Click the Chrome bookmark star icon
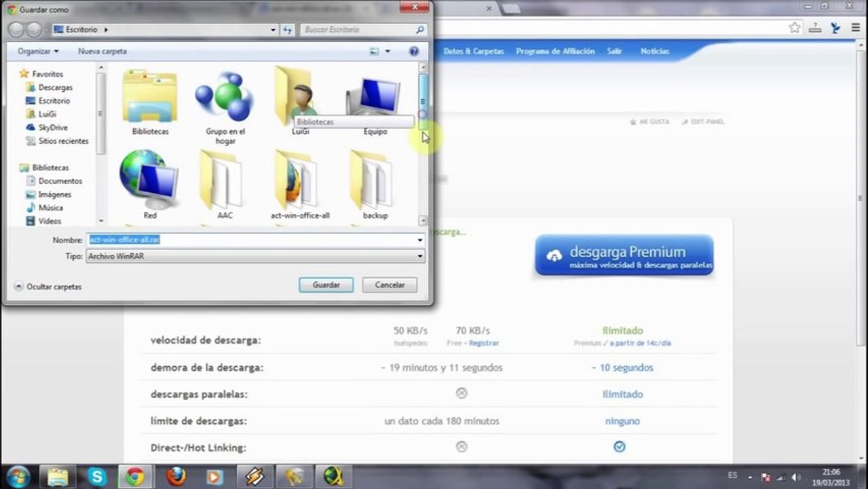This screenshot has height=489, width=868. 795,27
